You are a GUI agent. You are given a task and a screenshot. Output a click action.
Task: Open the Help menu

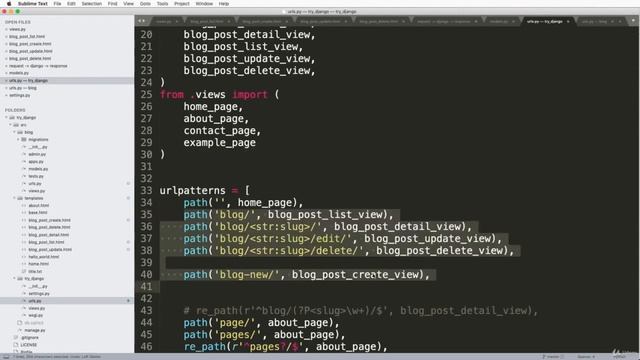pos(224,4)
